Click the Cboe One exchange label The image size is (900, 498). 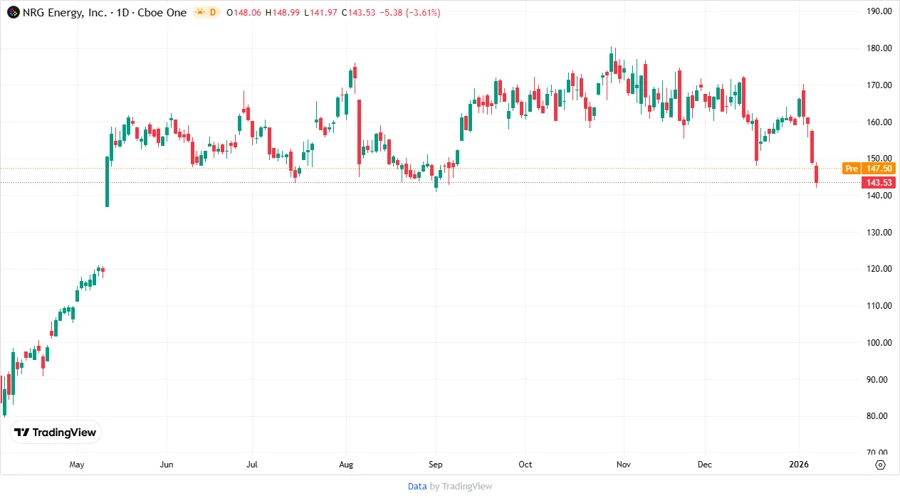162,13
